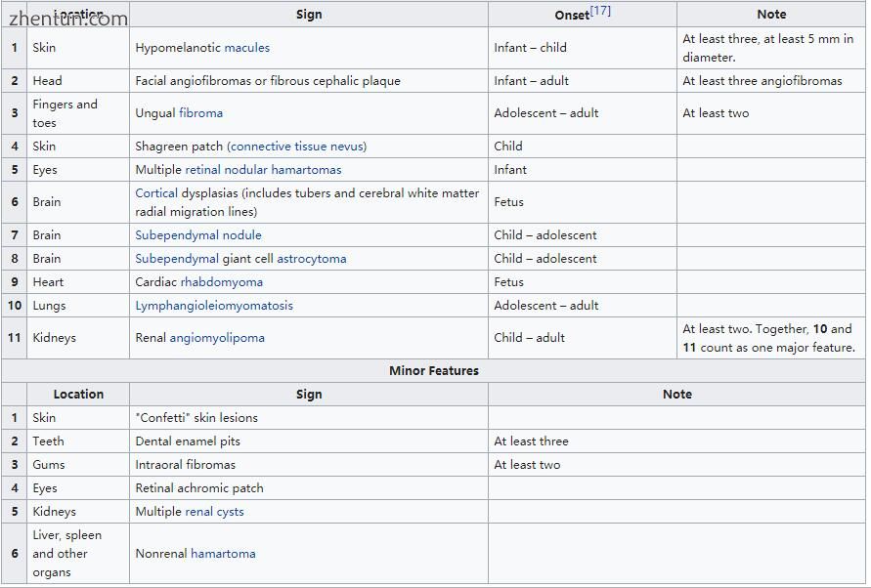Click the 'astrocytoma' link
The width and height of the screenshot is (871, 588).
pyautogui.click(x=312, y=259)
